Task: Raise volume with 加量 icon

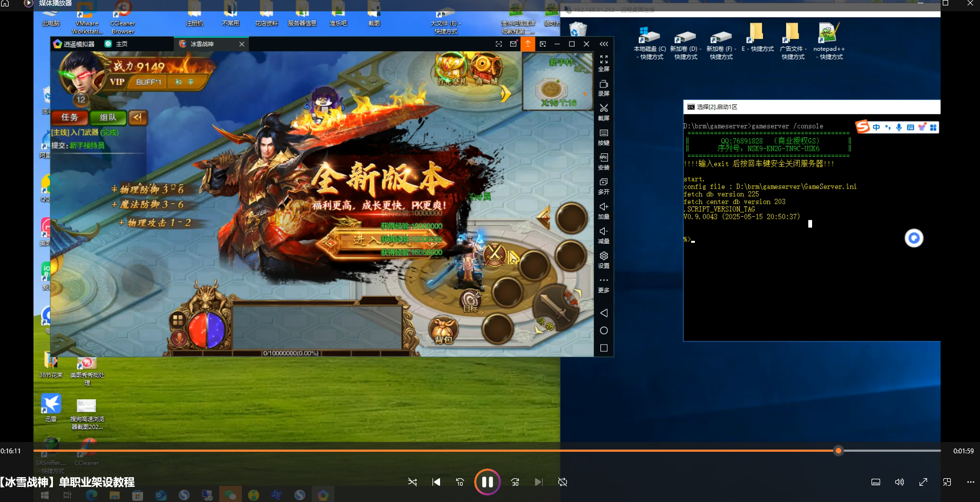Action: tap(604, 206)
